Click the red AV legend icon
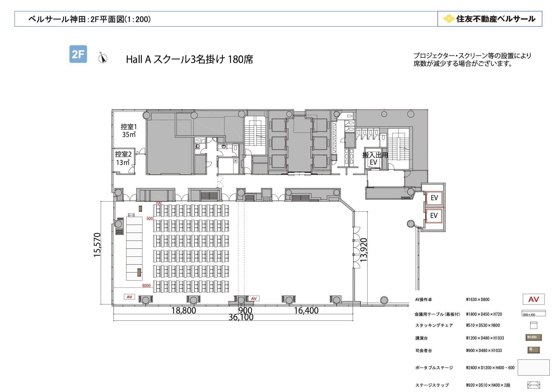 [x=533, y=299]
